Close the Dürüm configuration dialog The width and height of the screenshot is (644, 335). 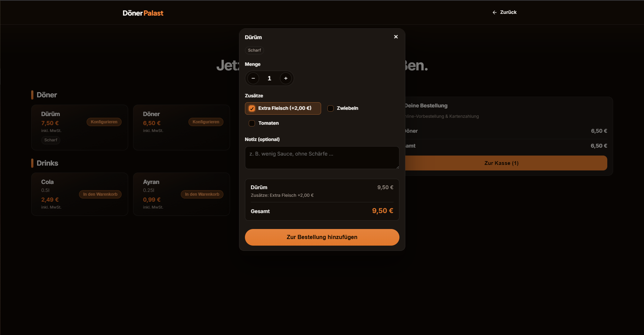pyautogui.click(x=396, y=37)
